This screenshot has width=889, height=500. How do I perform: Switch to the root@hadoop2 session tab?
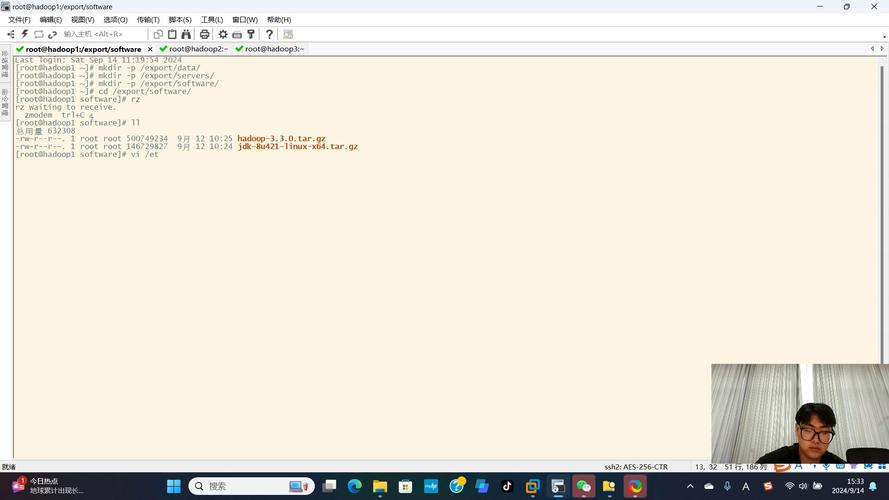pos(193,49)
